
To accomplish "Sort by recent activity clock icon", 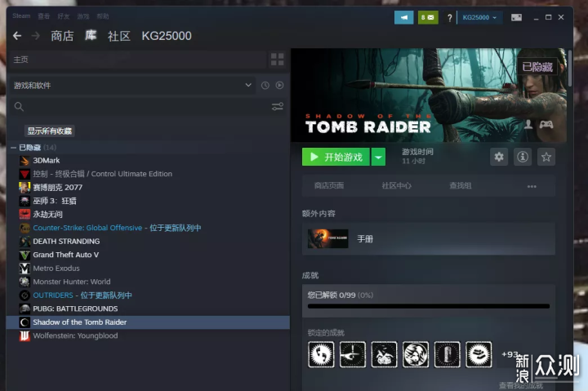I will 265,85.
